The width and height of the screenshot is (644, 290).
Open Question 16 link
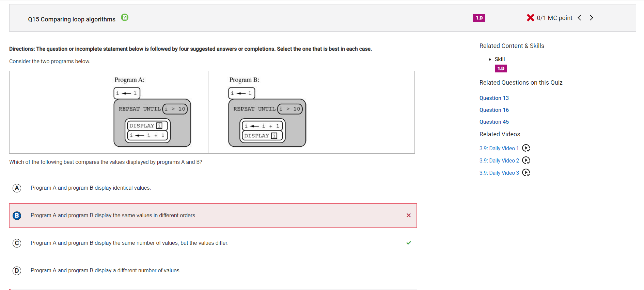click(494, 110)
